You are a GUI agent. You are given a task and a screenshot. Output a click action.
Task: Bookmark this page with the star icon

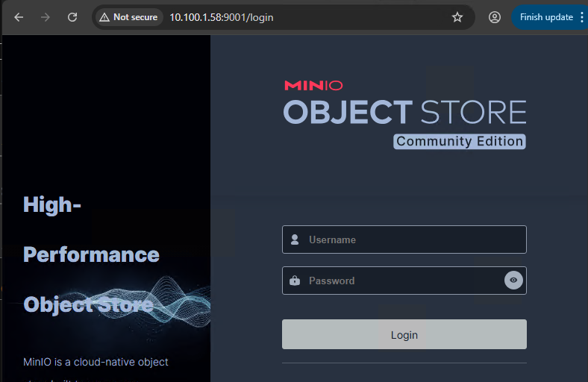pyautogui.click(x=457, y=17)
